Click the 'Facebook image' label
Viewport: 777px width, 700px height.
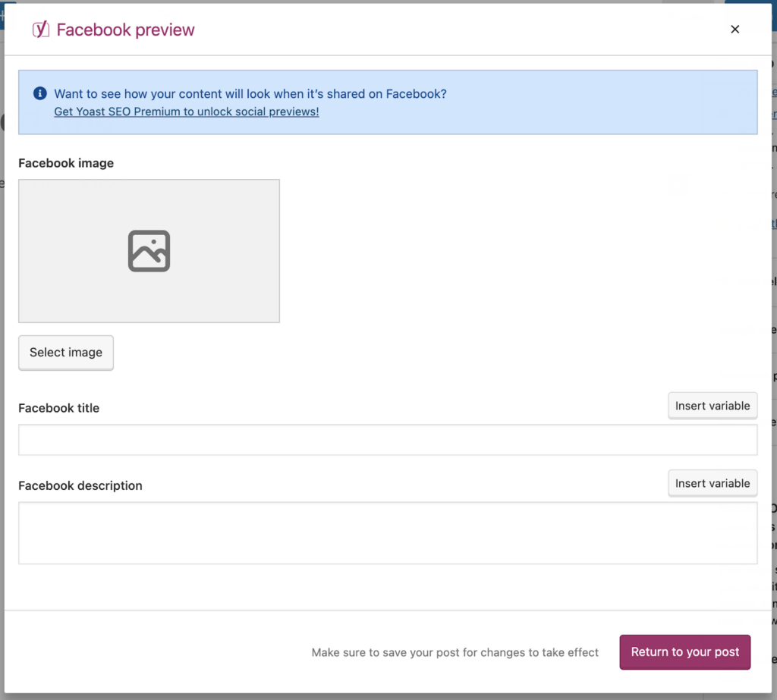click(66, 163)
